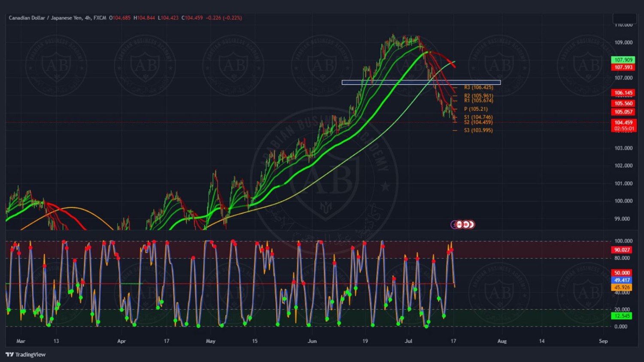Click the Apr label on the time axis
The width and height of the screenshot is (644, 362).
click(122, 341)
